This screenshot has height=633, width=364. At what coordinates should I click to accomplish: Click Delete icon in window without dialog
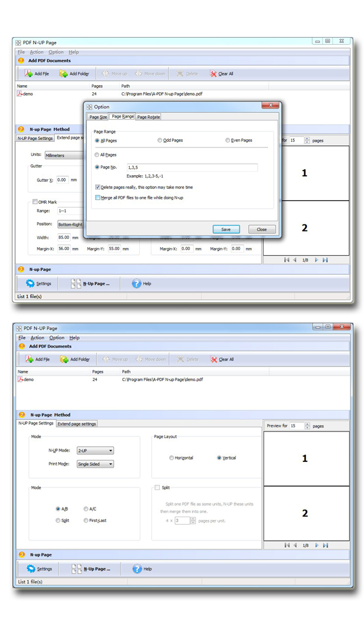[x=180, y=359]
